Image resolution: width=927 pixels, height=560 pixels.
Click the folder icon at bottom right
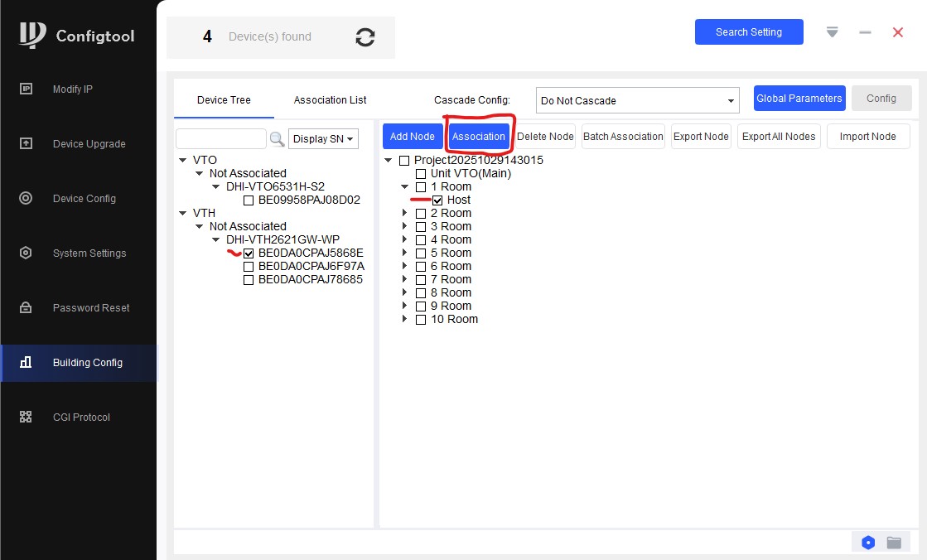coord(894,543)
